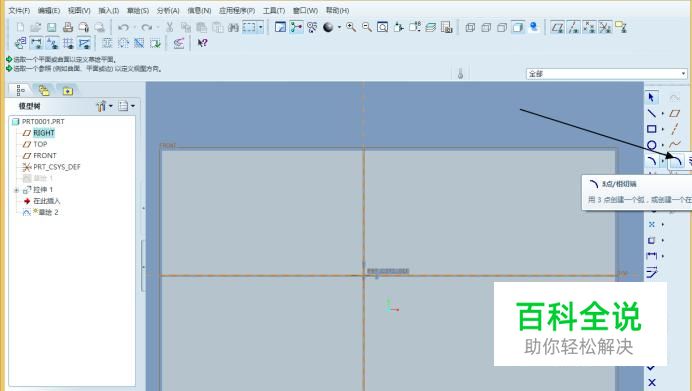Cancel sketch with the X icon

(x=652, y=382)
